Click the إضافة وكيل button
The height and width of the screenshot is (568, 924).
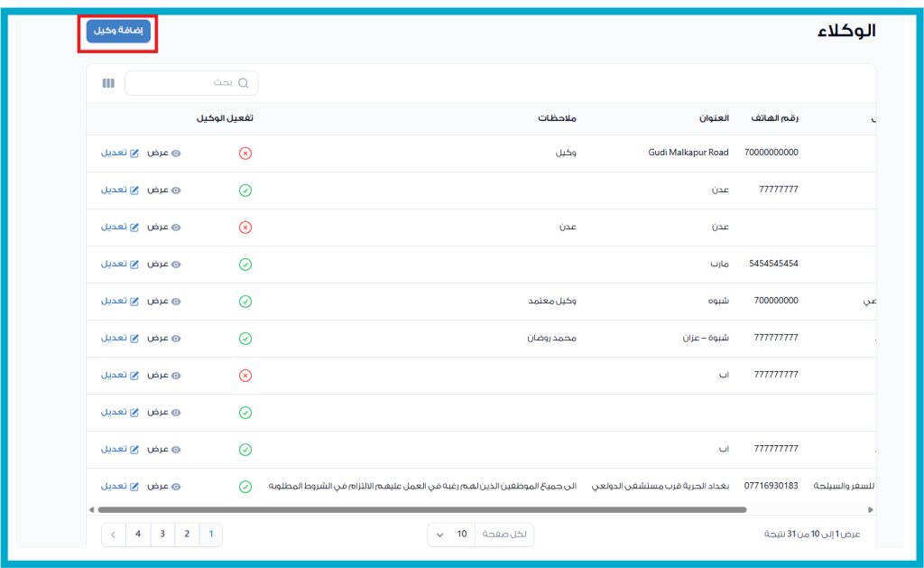pyautogui.click(x=118, y=31)
